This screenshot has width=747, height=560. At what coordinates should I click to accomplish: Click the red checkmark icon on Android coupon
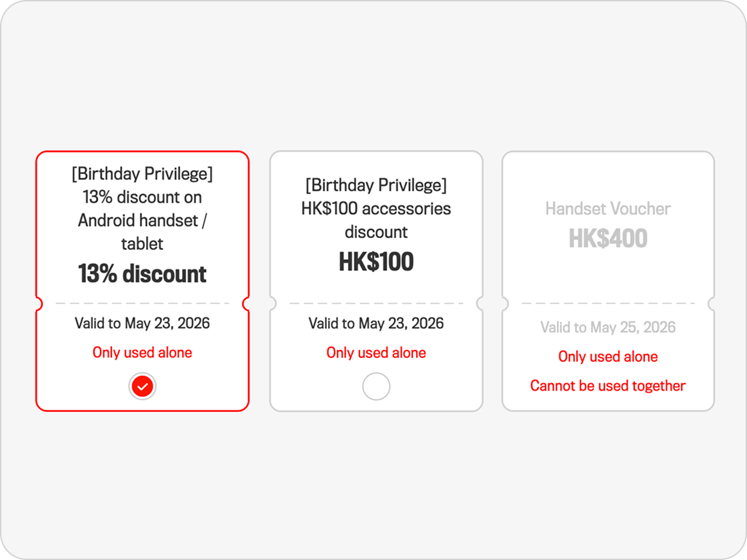[x=142, y=386]
